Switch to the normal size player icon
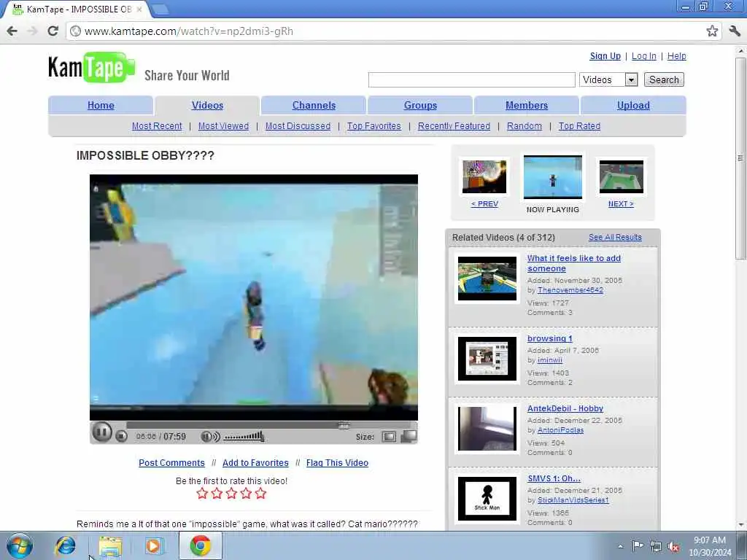This screenshot has width=747, height=560. tap(389, 437)
